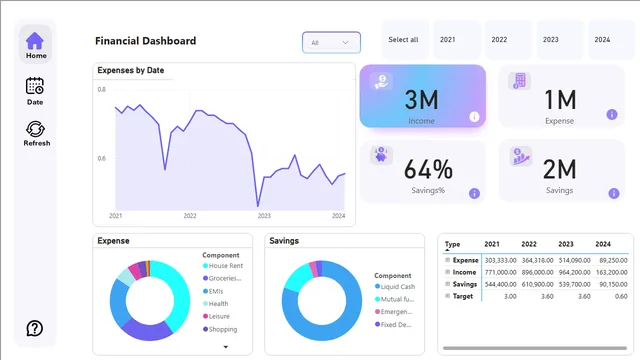Open the Date calendar icon
The height and width of the screenshot is (360, 640).
tap(35, 86)
